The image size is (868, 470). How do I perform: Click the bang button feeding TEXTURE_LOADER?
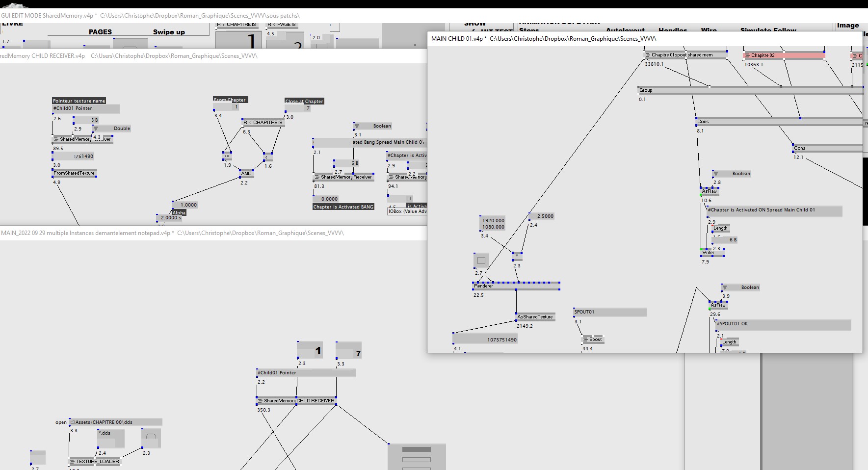pos(151,438)
